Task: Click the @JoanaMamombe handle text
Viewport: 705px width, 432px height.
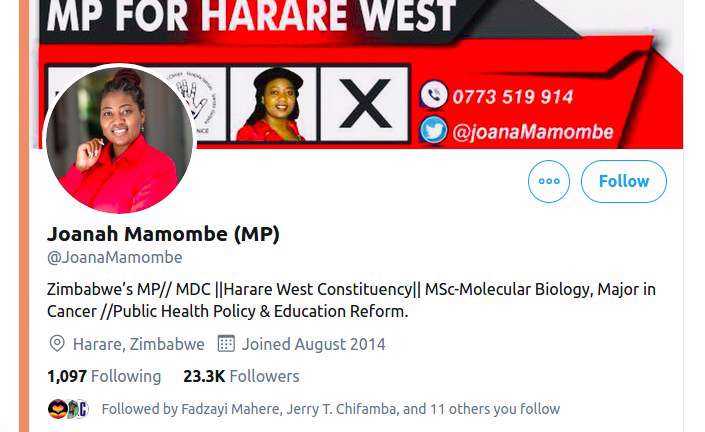Action: 115,258
